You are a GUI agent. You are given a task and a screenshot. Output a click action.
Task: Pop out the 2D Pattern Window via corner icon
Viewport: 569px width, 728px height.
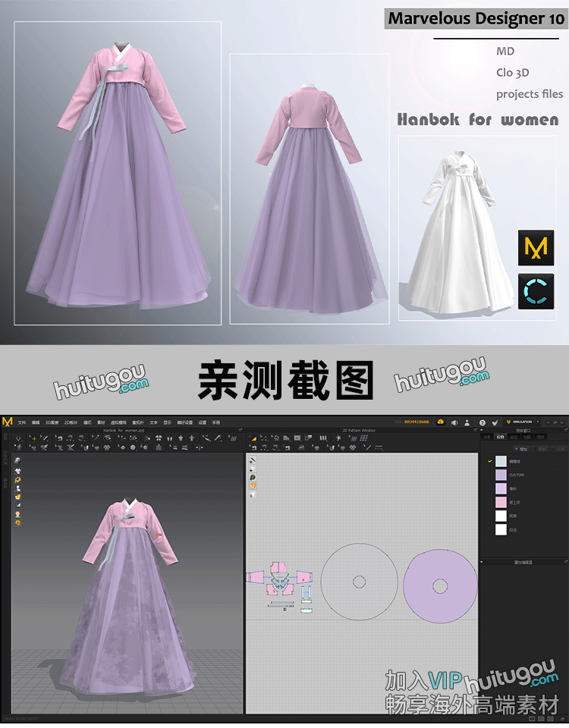474,430
